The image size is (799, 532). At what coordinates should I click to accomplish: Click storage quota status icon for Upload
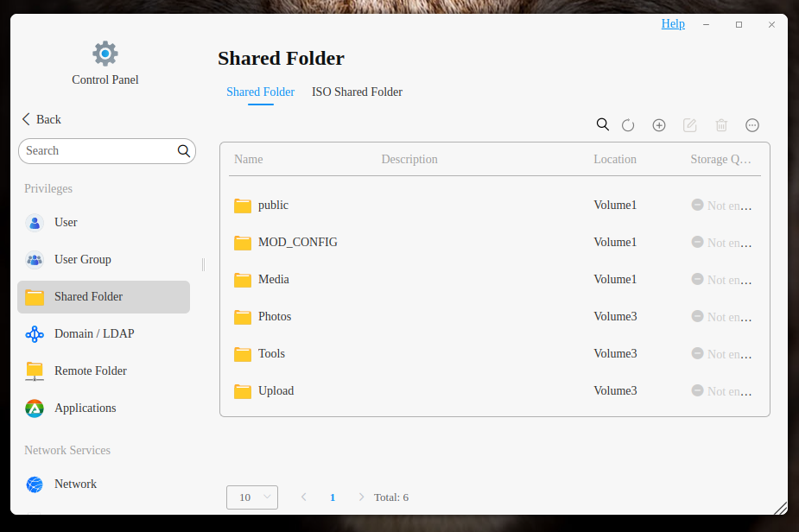tap(697, 390)
